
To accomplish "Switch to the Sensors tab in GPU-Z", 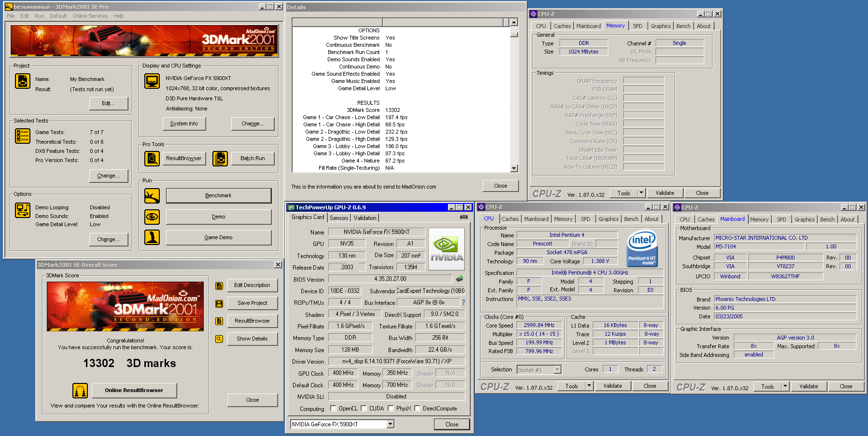I will (339, 218).
